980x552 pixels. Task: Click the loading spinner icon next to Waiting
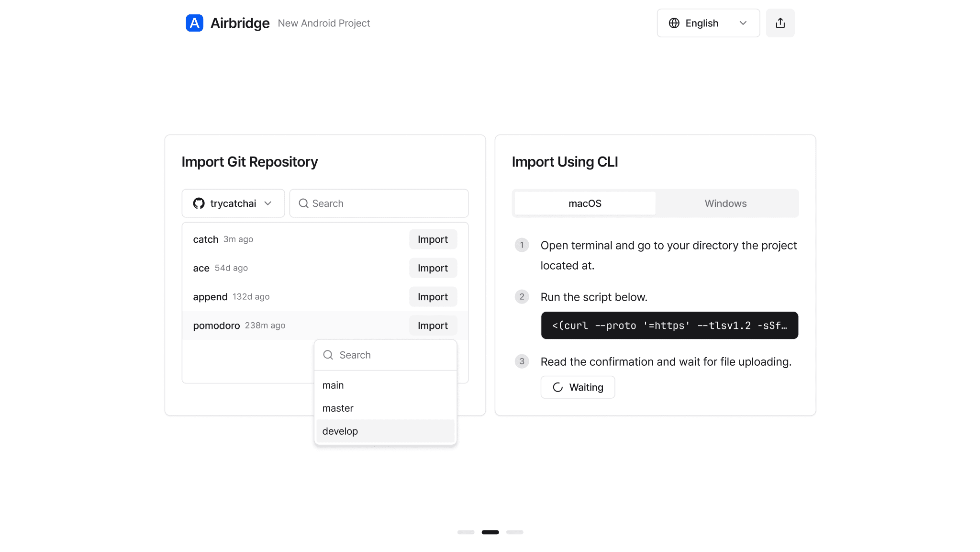coord(557,387)
